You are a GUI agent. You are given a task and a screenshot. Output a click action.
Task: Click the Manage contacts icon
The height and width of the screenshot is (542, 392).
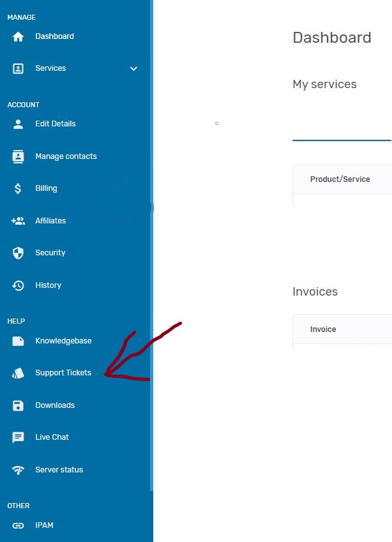click(x=18, y=156)
